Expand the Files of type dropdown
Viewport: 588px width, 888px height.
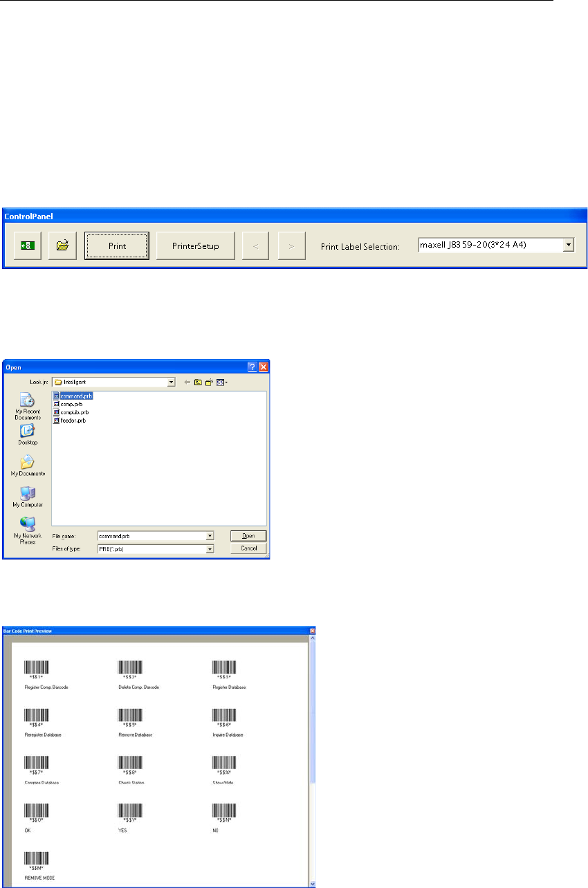[210, 548]
